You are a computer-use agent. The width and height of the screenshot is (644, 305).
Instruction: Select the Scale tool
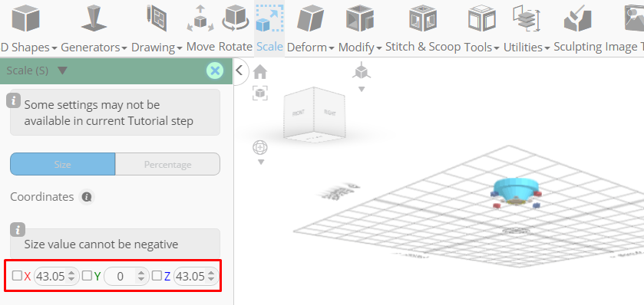point(269,18)
